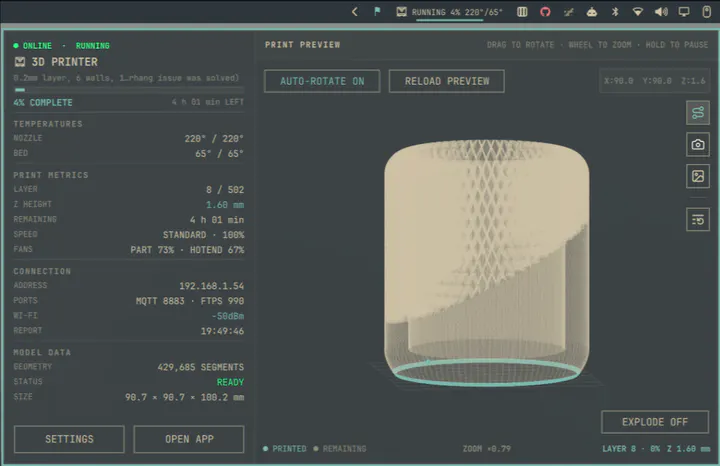
Task: Click the printer icon next to 3D PRINTER
Action: tap(20, 62)
